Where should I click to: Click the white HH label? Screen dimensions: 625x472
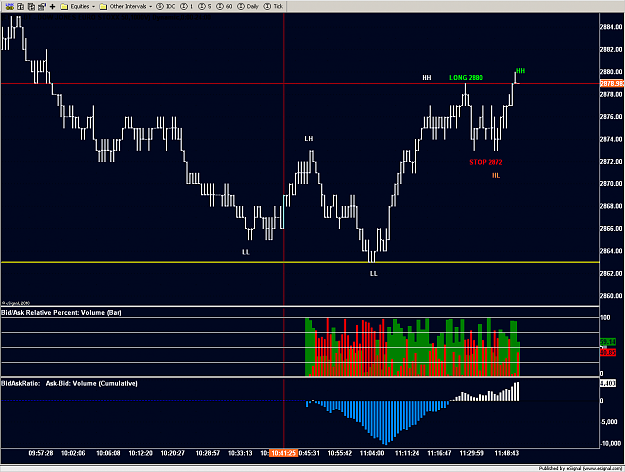tap(427, 78)
